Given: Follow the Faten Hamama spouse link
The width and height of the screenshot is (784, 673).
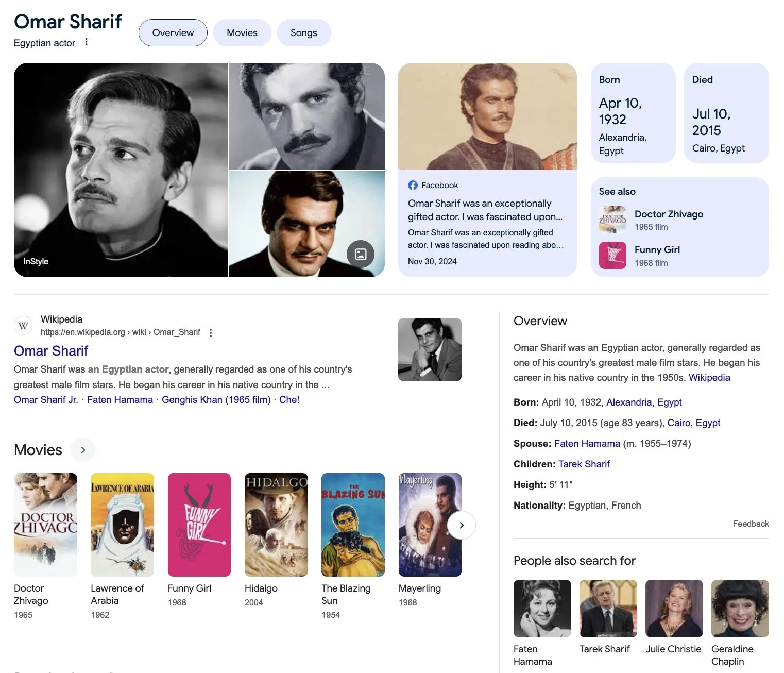Looking at the screenshot, I should [587, 444].
